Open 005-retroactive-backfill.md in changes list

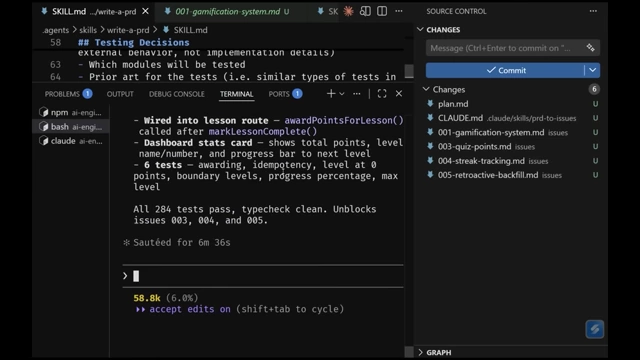click(488, 175)
